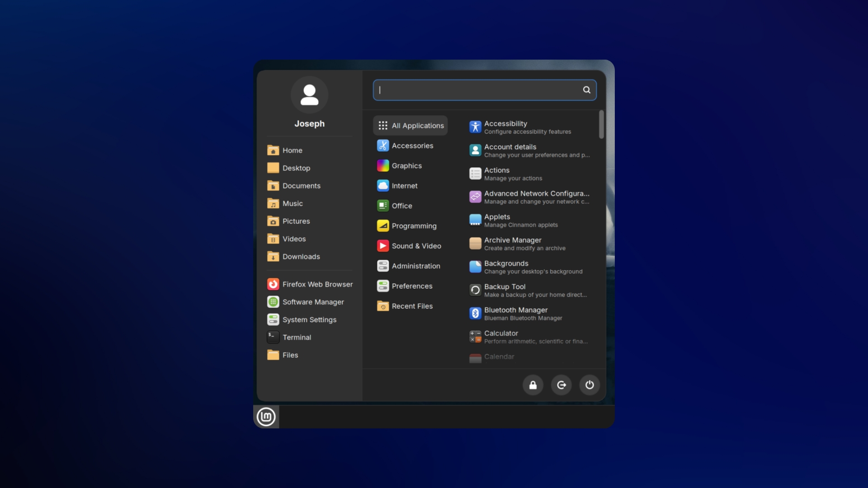Open System Settings via its toggle icon
The image size is (868, 488).
273,319
